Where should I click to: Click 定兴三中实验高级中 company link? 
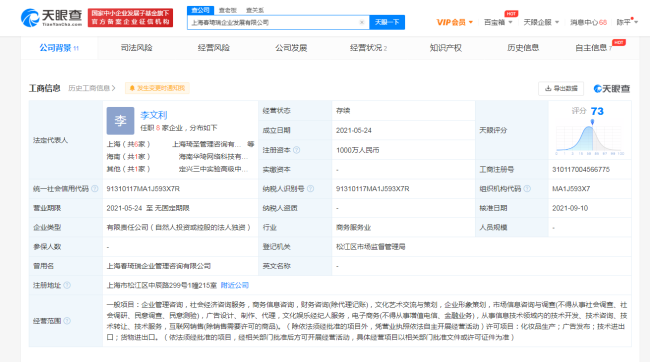pos(213,169)
